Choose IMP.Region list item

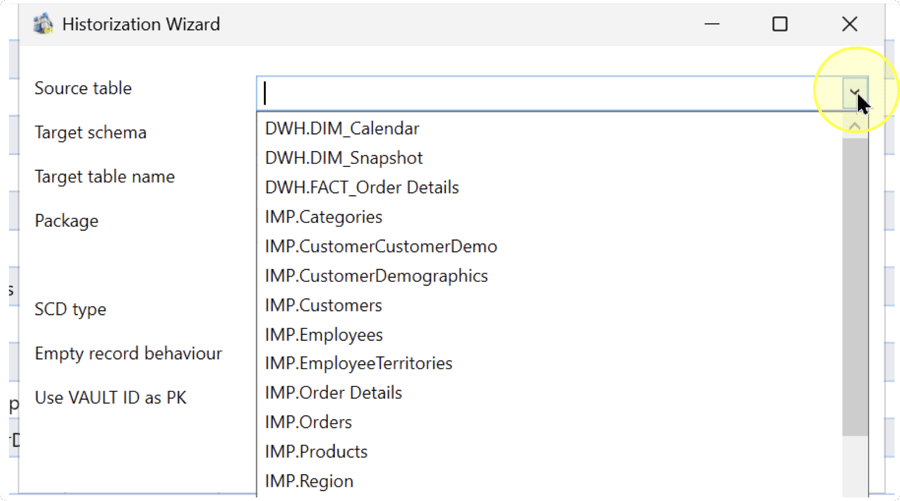pyautogui.click(x=549, y=481)
